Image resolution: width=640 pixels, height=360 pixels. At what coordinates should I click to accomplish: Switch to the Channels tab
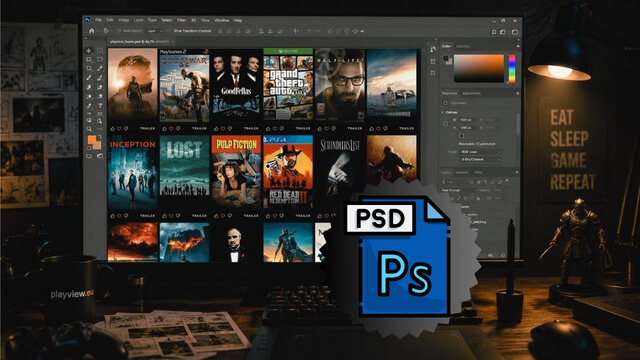462,173
